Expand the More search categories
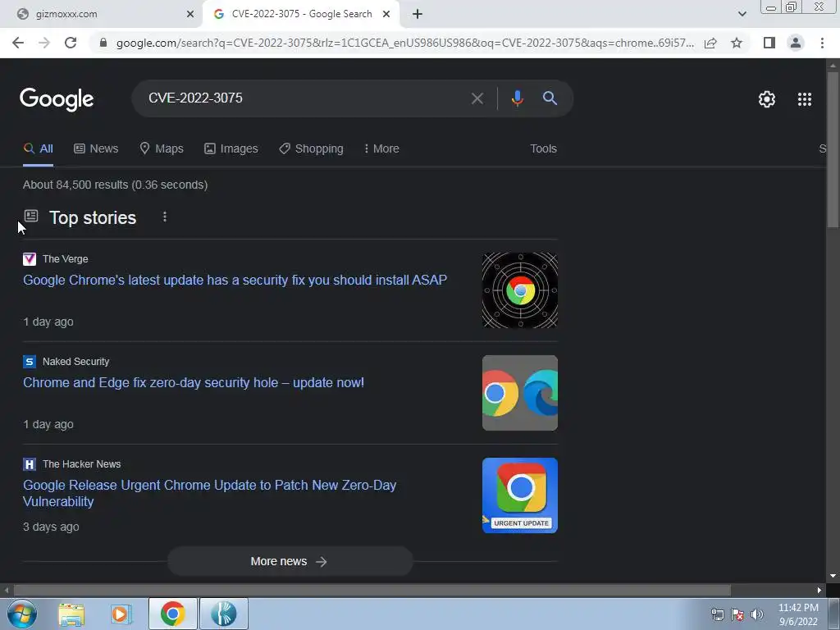 click(x=381, y=149)
